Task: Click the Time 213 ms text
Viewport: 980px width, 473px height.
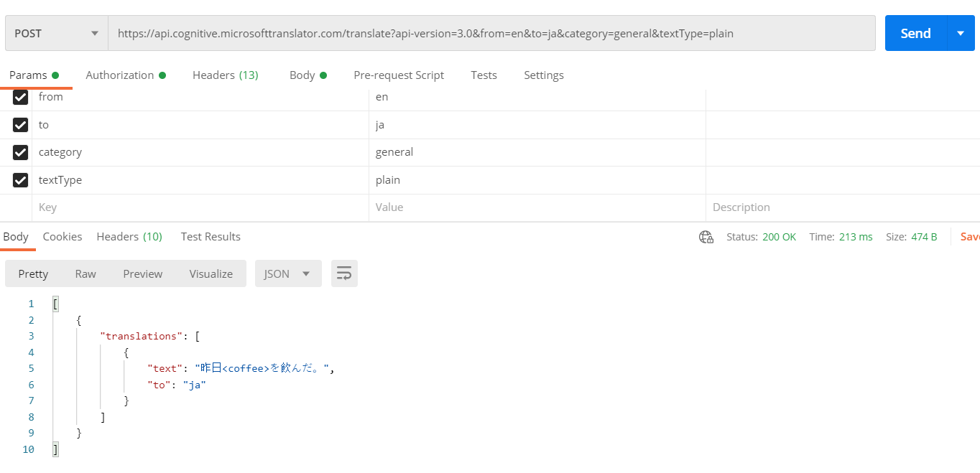Action: (841, 237)
